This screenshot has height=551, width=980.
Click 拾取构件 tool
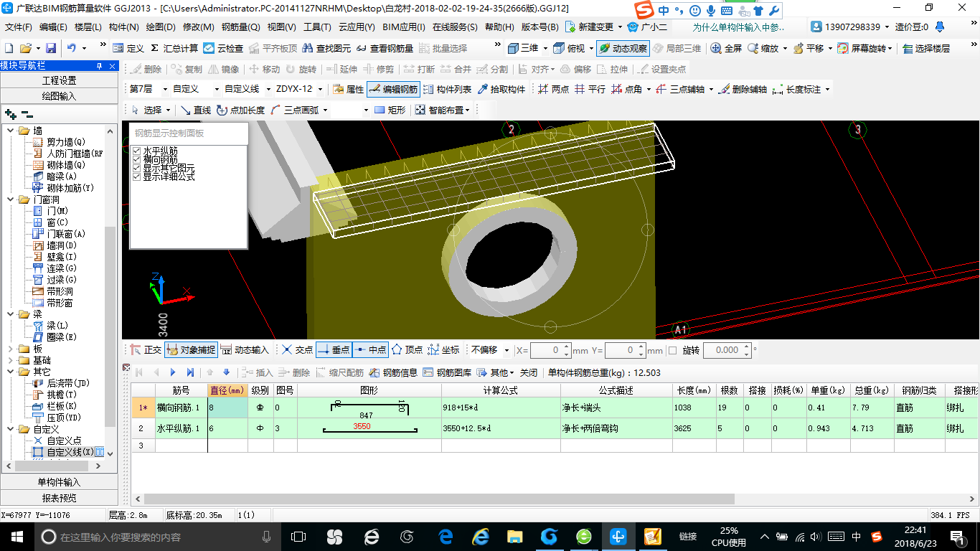(501, 89)
